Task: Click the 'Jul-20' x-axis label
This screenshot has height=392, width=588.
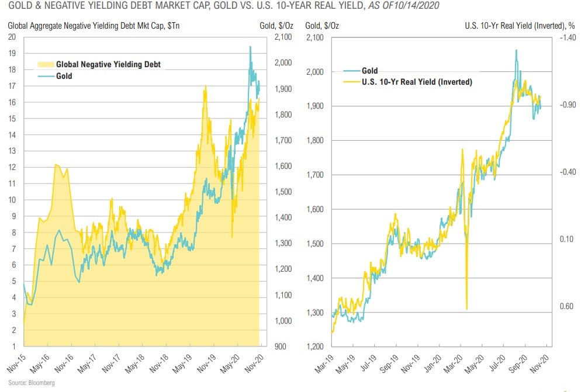Action: pyautogui.click(x=499, y=362)
